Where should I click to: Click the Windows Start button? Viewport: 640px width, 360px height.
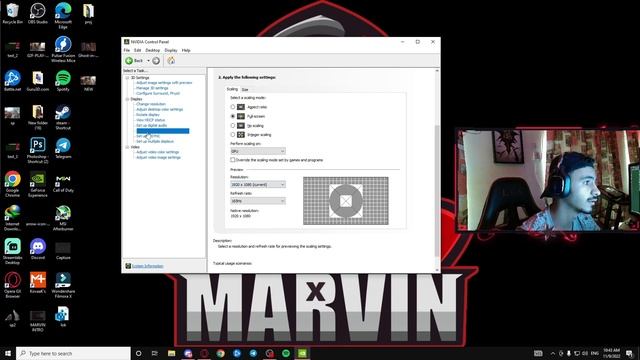pos(8,353)
